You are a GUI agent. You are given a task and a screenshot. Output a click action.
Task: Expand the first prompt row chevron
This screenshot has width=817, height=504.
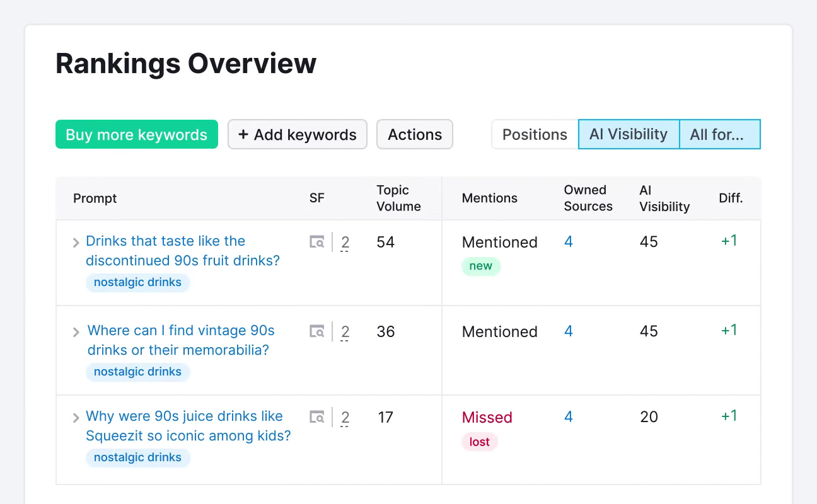[x=75, y=243]
